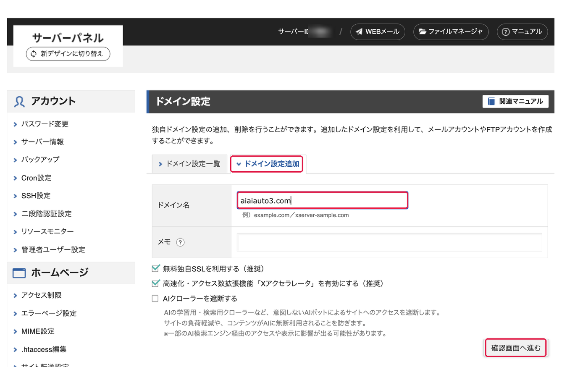Click the chevron in ドメイン設定一覧 tab

coord(160,164)
